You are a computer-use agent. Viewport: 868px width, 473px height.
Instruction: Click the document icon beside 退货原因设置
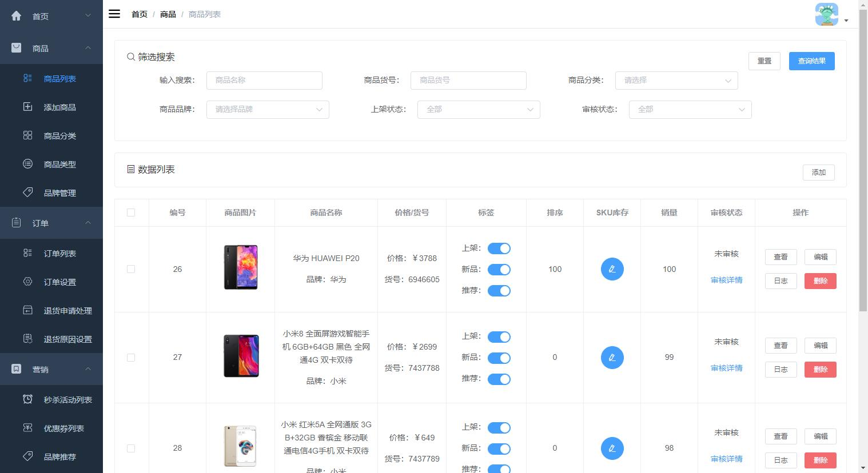[x=27, y=339]
